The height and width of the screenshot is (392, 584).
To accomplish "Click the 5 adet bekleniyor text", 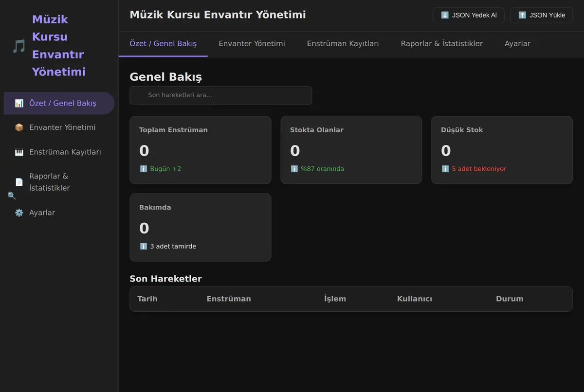I will click(479, 169).
